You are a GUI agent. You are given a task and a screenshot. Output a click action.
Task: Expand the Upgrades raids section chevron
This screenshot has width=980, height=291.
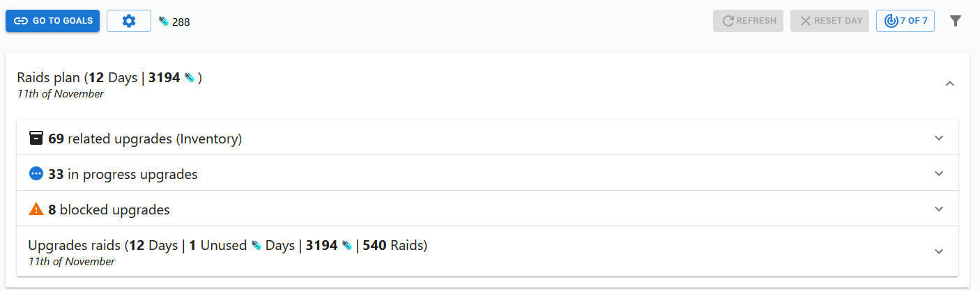tap(939, 251)
